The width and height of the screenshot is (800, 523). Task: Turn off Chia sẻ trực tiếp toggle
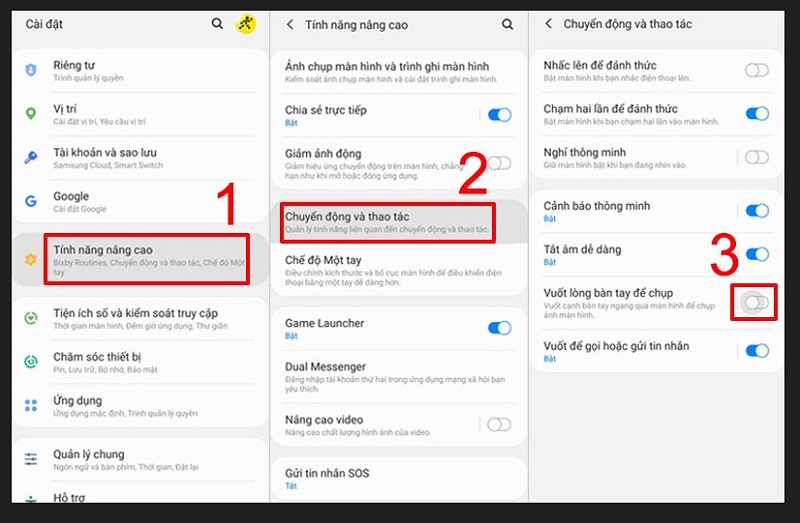[x=498, y=115]
